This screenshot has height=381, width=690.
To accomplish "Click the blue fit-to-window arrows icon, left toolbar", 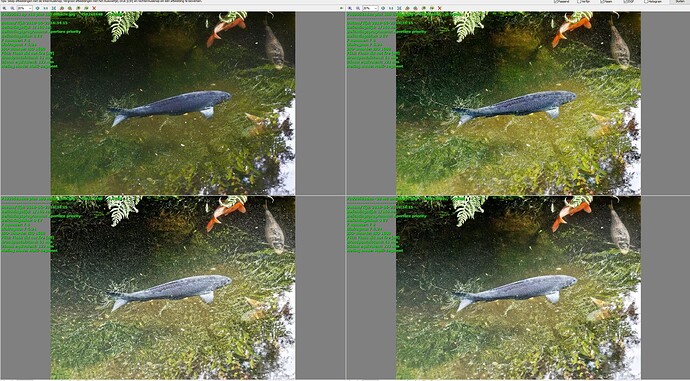I will 54,8.
